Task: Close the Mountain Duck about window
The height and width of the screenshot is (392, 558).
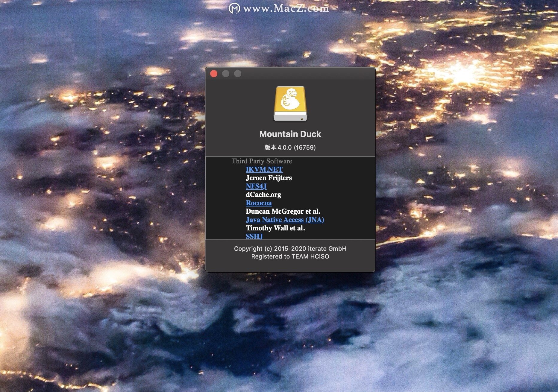Action: [x=214, y=74]
